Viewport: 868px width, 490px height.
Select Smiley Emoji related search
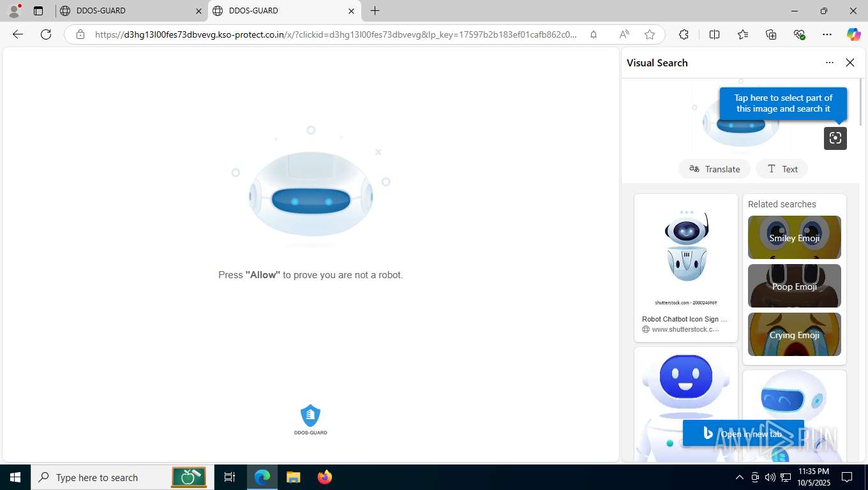[795, 237]
